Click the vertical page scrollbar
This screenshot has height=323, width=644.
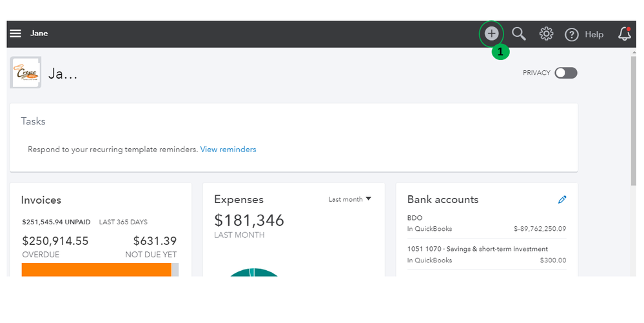tap(632, 129)
